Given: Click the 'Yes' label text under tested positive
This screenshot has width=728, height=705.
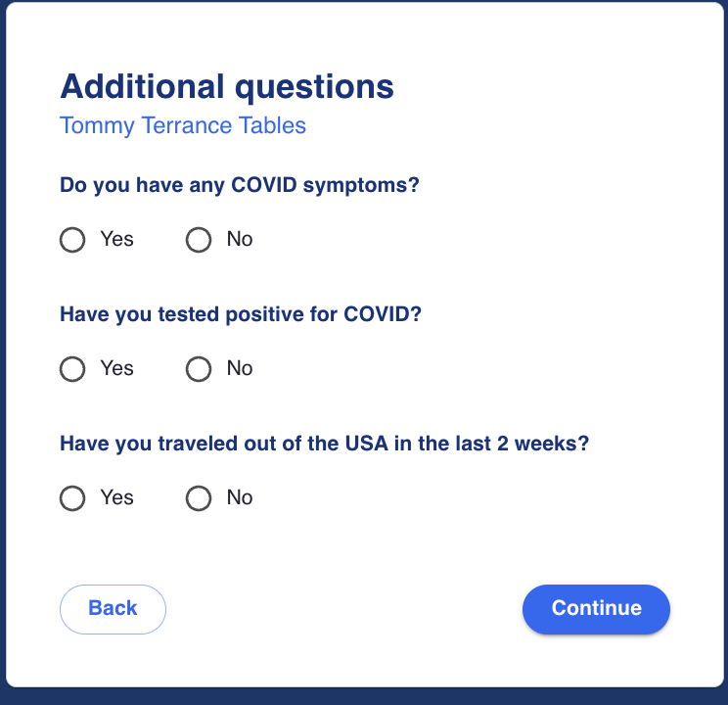Looking at the screenshot, I should pos(116,369).
